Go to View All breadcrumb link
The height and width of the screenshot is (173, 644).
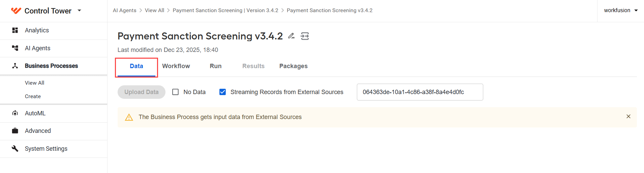click(x=155, y=10)
